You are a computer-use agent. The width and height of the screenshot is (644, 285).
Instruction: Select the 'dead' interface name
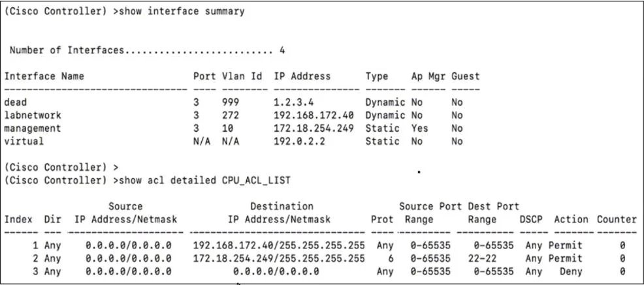click(15, 102)
